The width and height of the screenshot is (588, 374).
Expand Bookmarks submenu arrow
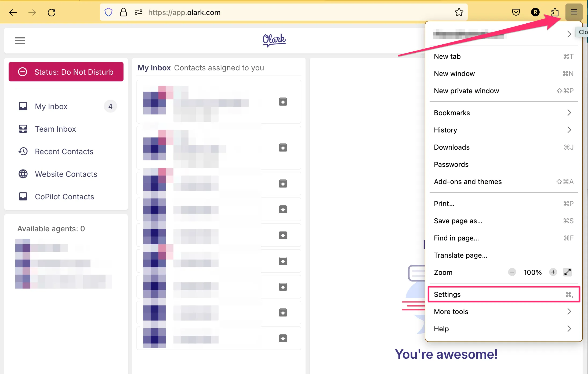[x=571, y=113]
